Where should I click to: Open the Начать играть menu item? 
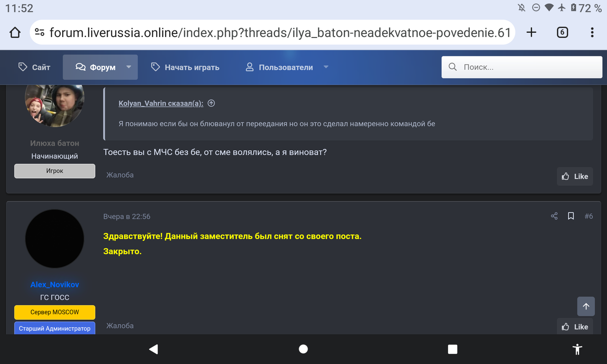pos(184,67)
